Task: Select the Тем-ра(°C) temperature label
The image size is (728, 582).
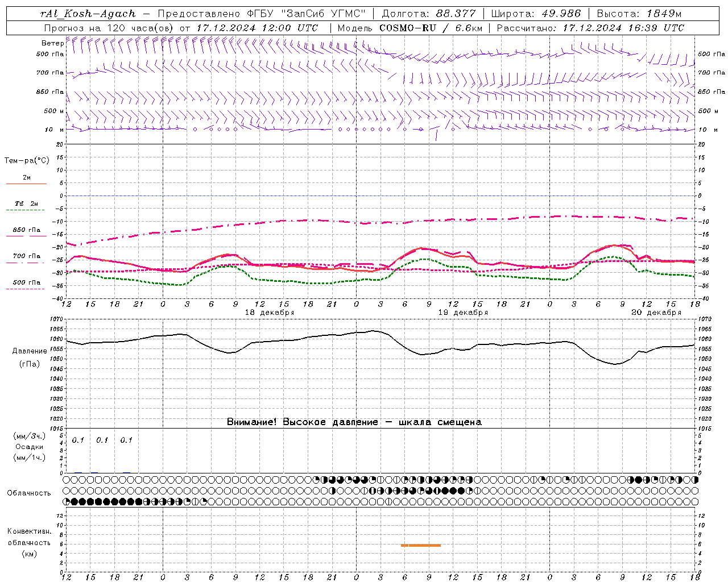Action: 27,161
